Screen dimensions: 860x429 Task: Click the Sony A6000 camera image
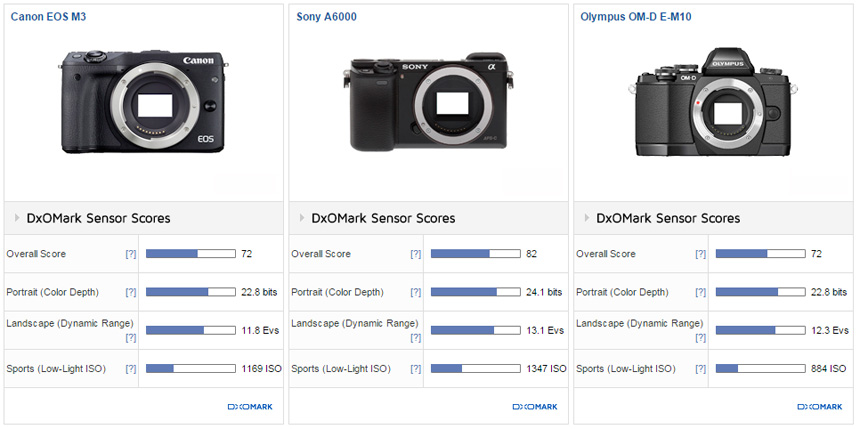point(428,101)
